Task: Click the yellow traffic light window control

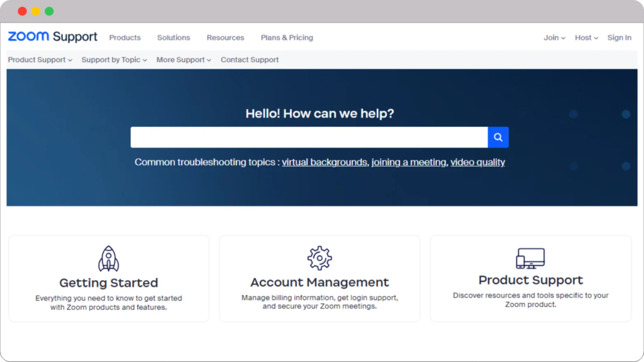Action: 35,11
